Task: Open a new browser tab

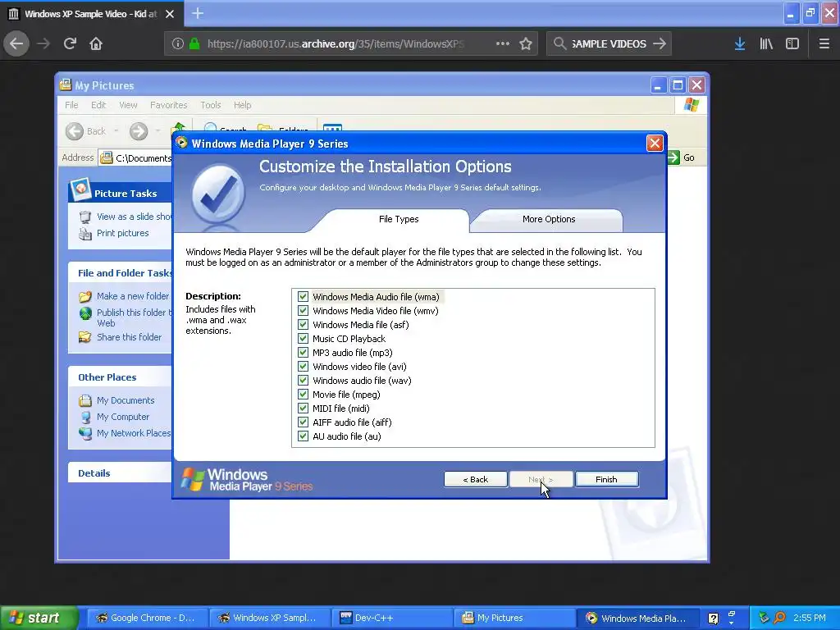Action: [198, 13]
